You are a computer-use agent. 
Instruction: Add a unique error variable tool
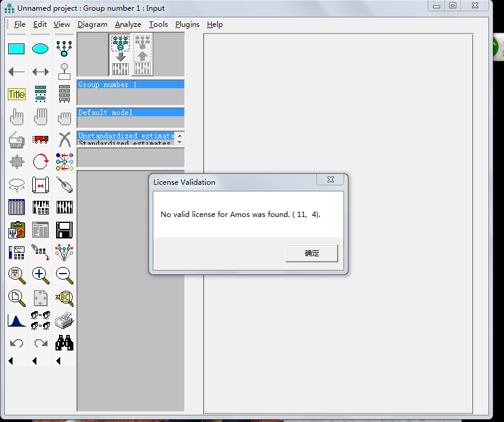click(64, 72)
